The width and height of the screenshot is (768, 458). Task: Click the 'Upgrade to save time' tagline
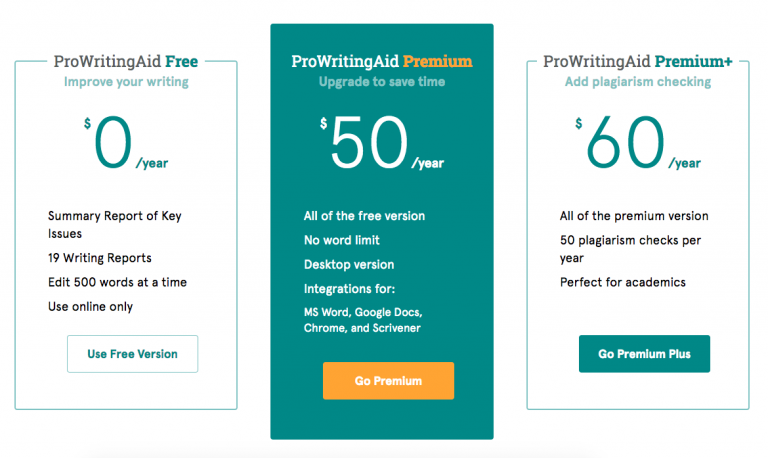(381, 82)
